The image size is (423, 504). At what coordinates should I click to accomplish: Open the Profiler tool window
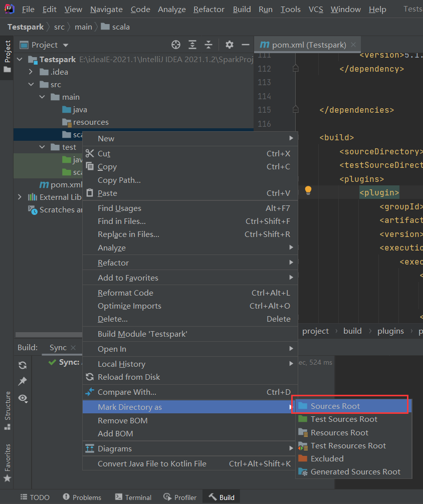click(x=180, y=497)
